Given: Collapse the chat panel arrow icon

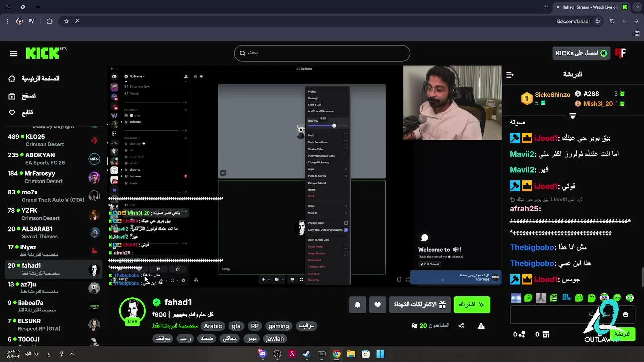Looking at the screenshot, I should pos(510,75).
